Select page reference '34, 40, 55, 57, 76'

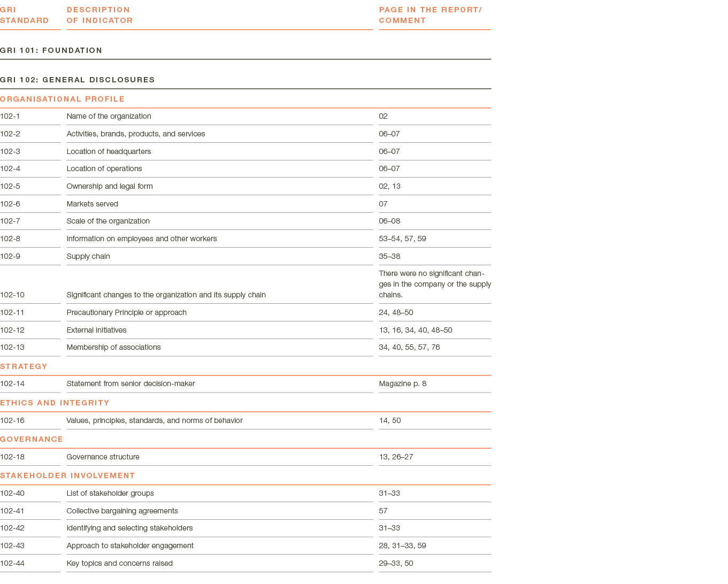(x=409, y=347)
